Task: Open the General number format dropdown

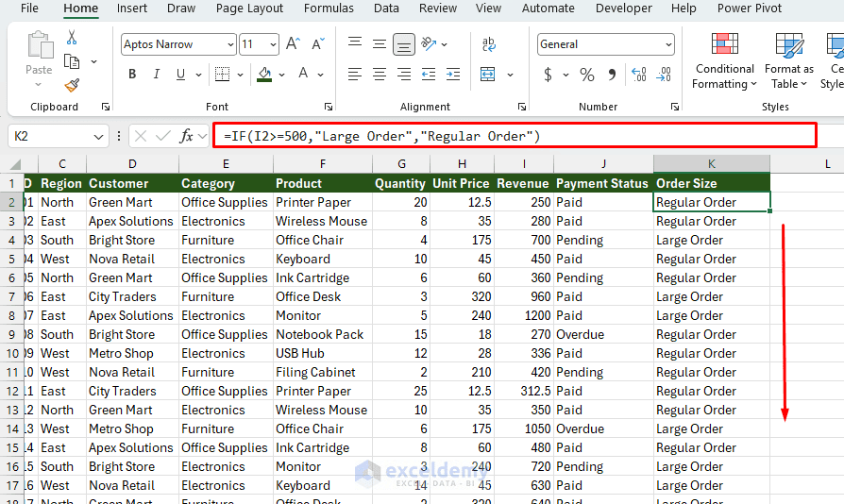Action: tap(668, 44)
